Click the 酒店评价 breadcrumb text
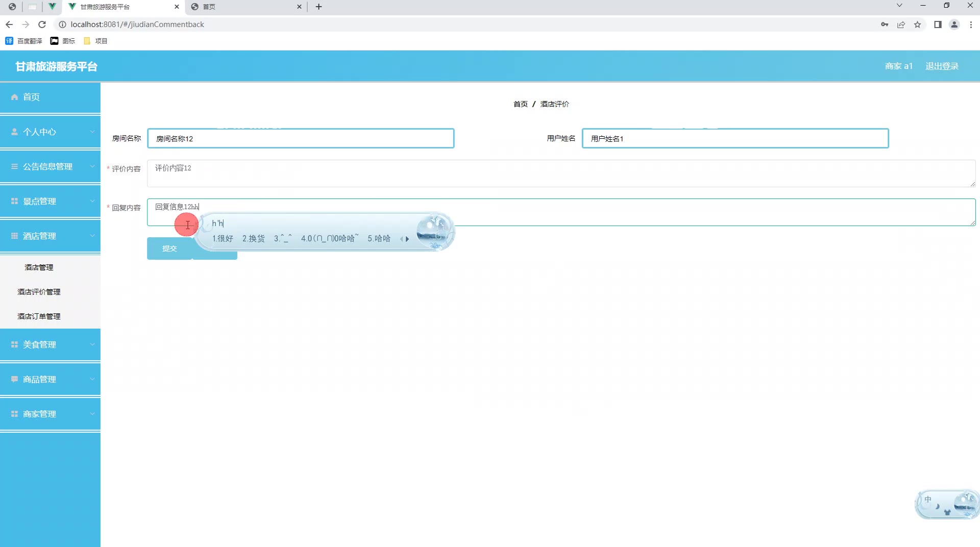 554,104
